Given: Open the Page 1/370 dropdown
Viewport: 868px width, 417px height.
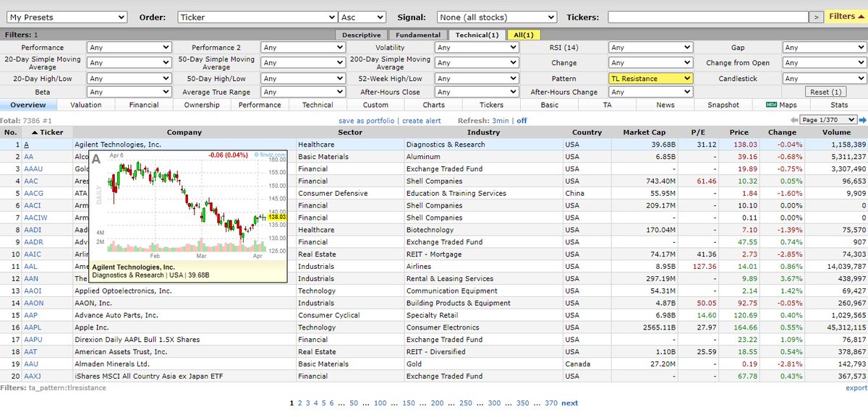Looking at the screenshot, I should (x=827, y=120).
